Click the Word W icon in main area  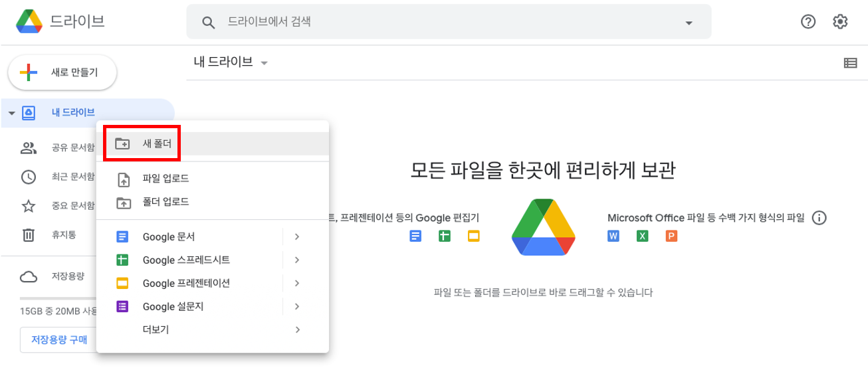pyautogui.click(x=613, y=236)
